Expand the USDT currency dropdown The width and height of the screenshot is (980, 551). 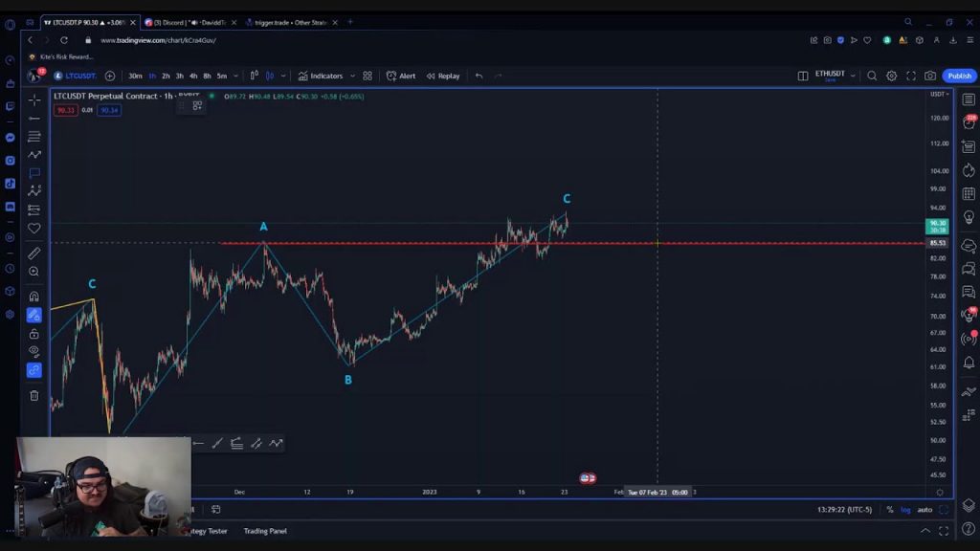(x=939, y=94)
